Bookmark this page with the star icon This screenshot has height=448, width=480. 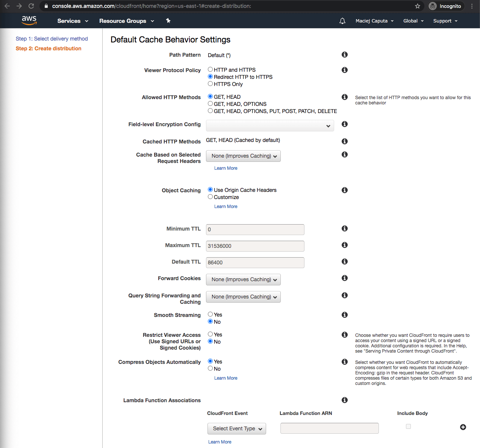pyautogui.click(x=417, y=6)
